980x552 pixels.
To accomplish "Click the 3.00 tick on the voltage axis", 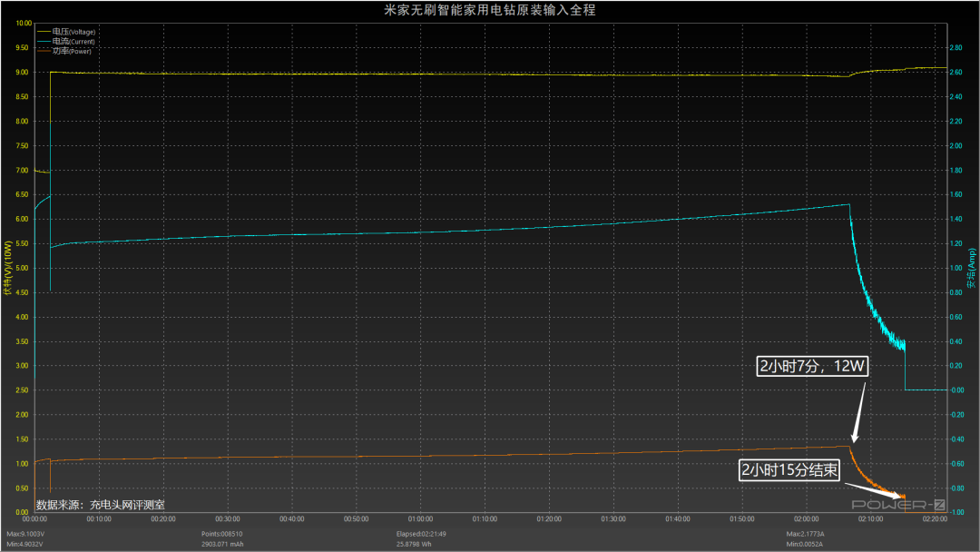I will (x=23, y=366).
